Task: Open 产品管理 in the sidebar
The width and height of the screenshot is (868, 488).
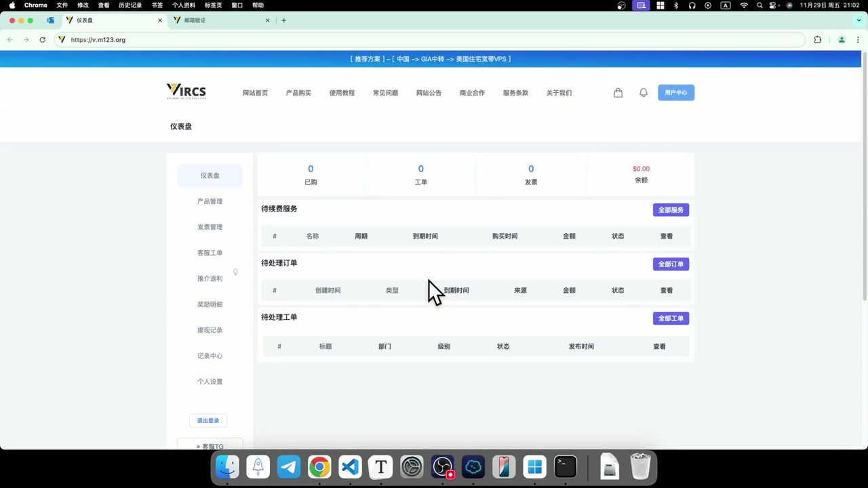Action: point(210,201)
